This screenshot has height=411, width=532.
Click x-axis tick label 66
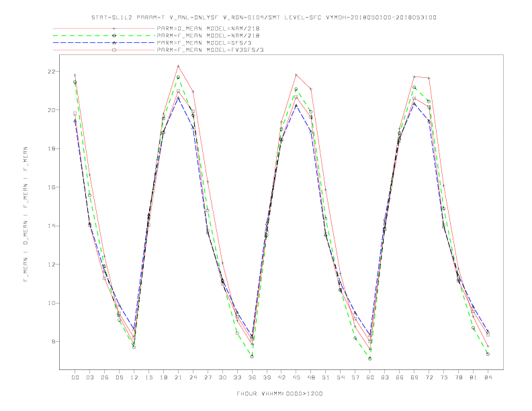point(400,377)
